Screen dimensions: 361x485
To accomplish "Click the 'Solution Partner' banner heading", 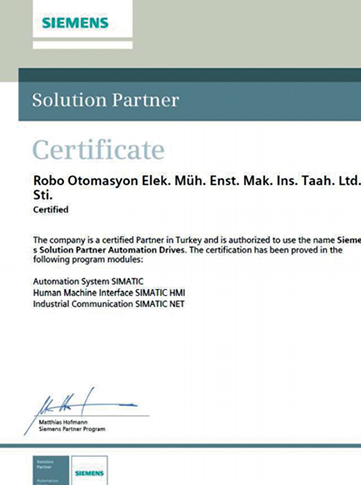I will pyautogui.click(x=105, y=100).
